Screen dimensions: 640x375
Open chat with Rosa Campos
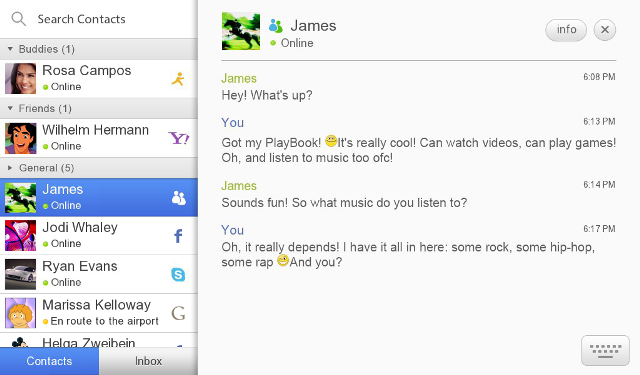point(99,79)
